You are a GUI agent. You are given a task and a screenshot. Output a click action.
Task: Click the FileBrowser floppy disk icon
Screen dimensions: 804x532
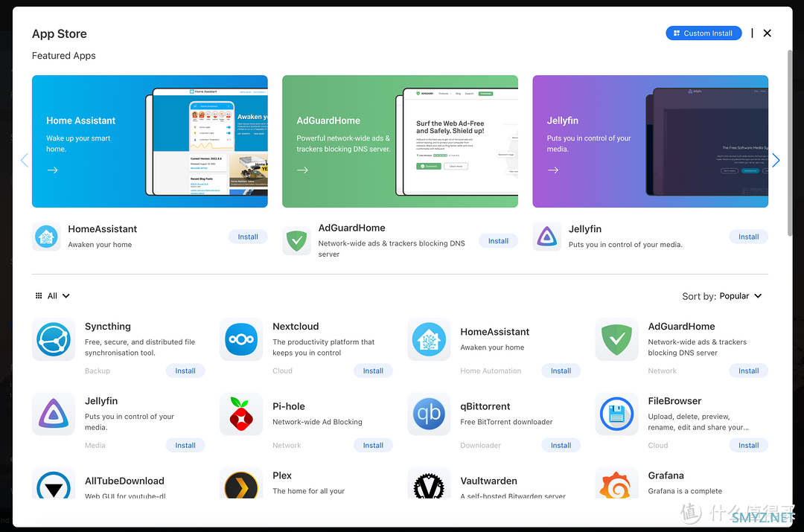tap(616, 414)
